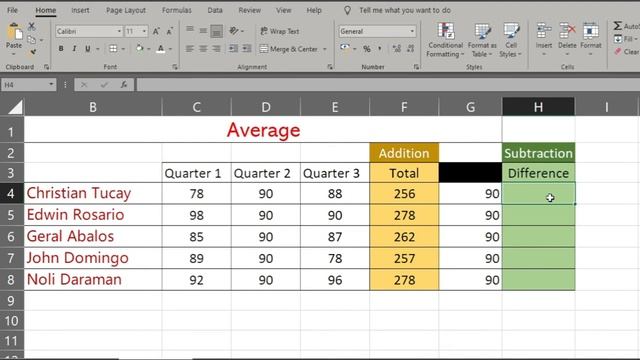Click the Cut scissors icon

coord(31,27)
